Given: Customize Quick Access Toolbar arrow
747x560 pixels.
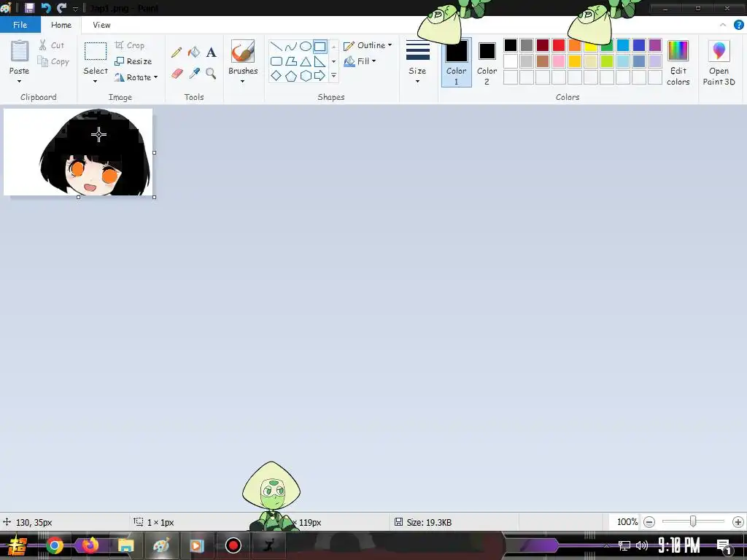Looking at the screenshot, I should [75, 9].
